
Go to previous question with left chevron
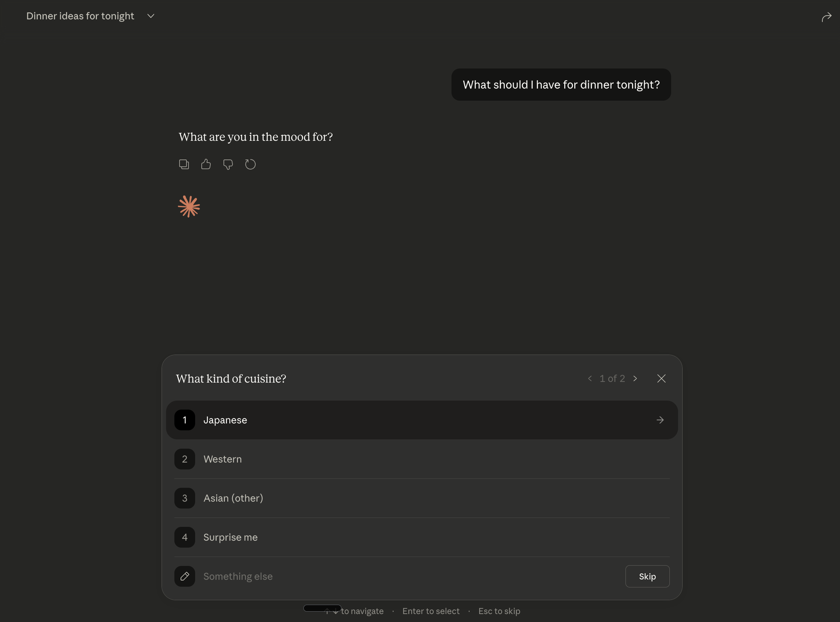click(590, 378)
